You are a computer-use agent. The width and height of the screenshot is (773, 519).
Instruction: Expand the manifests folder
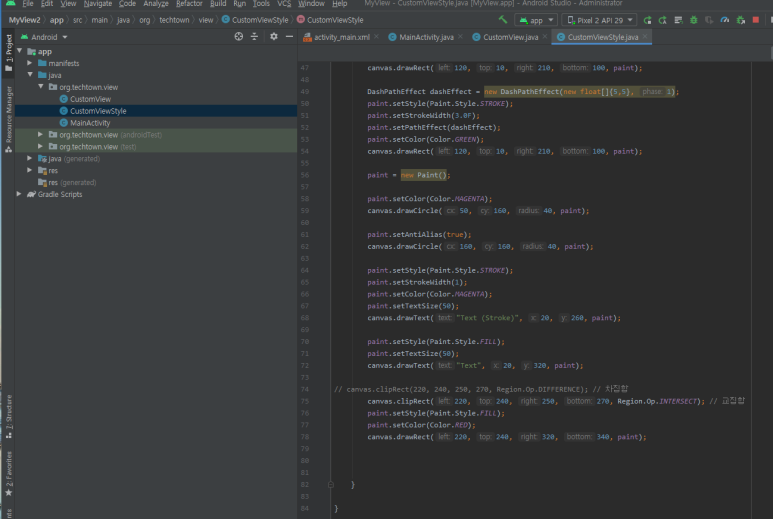(30, 63)
